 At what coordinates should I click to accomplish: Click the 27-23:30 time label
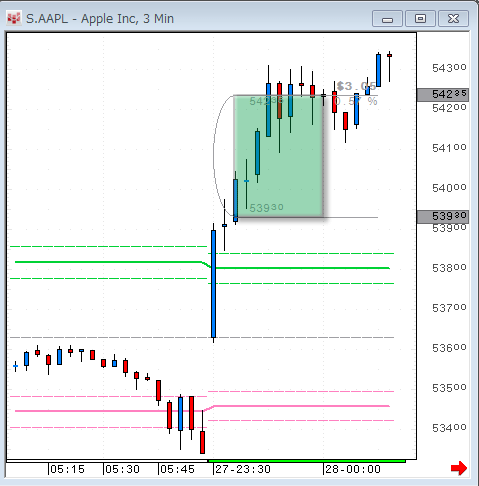(243, 470)
